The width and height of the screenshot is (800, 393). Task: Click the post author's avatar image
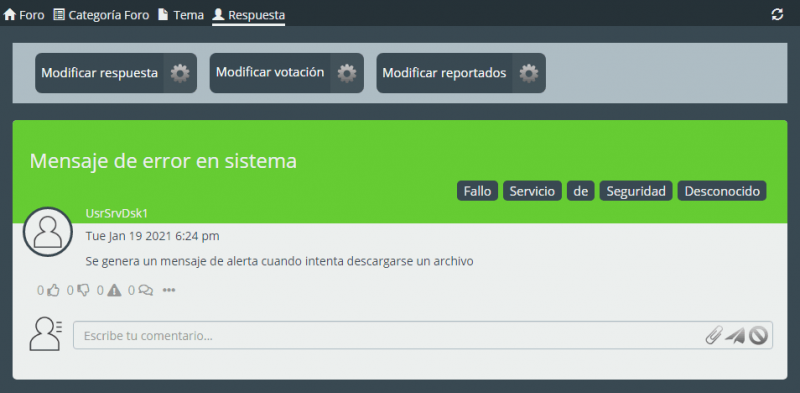(47, 232)
